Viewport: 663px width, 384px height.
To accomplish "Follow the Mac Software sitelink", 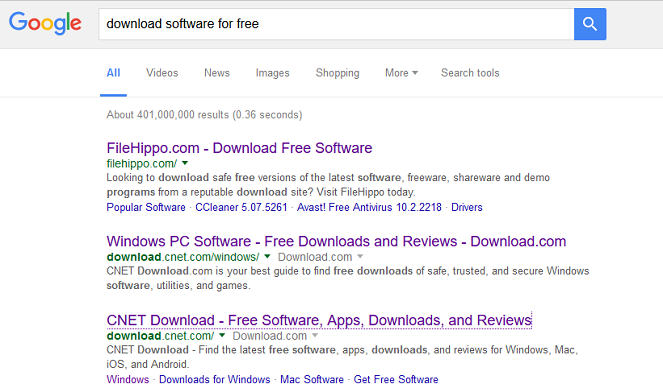I will [312, 379].
